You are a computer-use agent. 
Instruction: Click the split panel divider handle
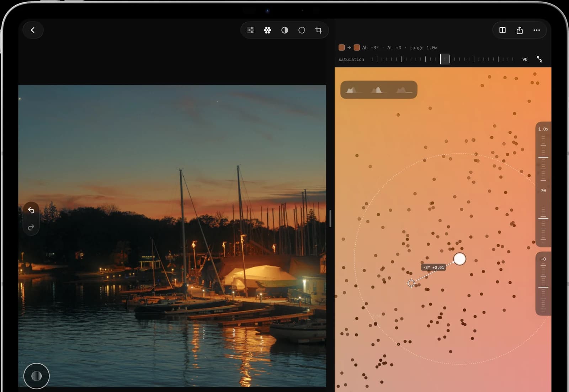[x=330, y=218]
